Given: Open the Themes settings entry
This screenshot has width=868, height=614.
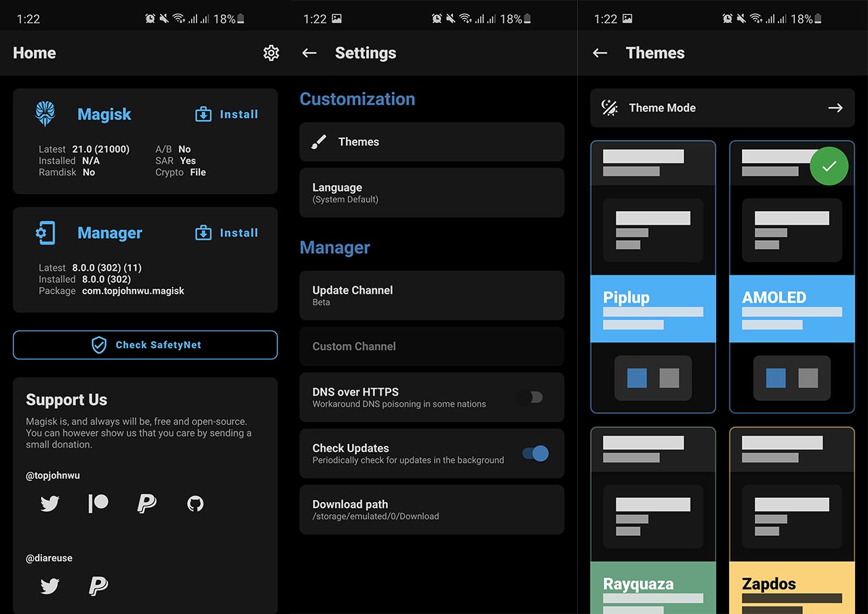Looking at the screenshot, I should [x=432, y=142].
